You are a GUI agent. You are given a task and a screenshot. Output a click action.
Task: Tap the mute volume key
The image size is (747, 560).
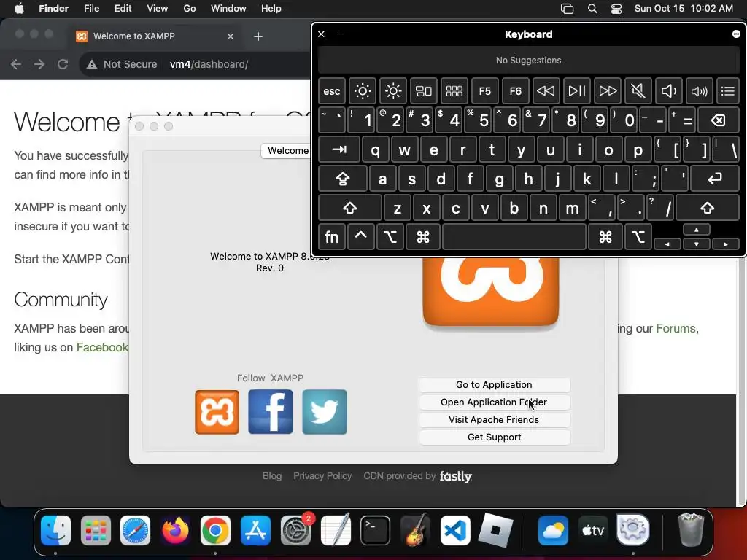[638, 91]
